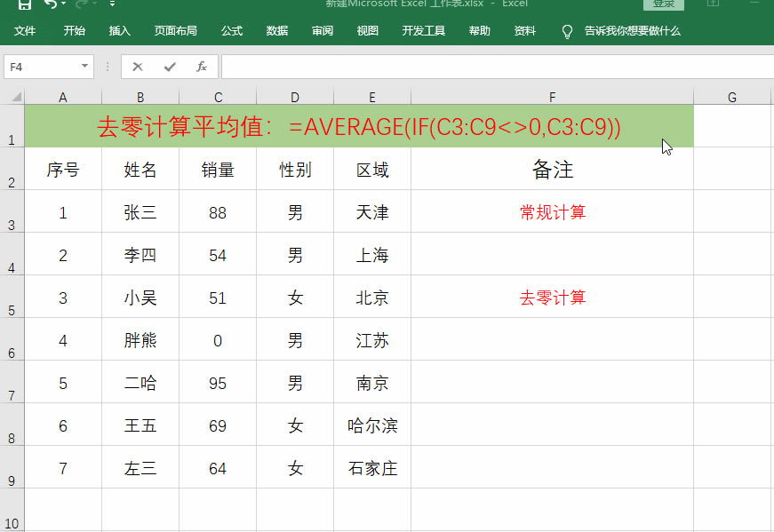The height and width of the screenshot is (532, 774).
Task: Click the green title cell with AVERAGE formula
Action: coord(359,126)
